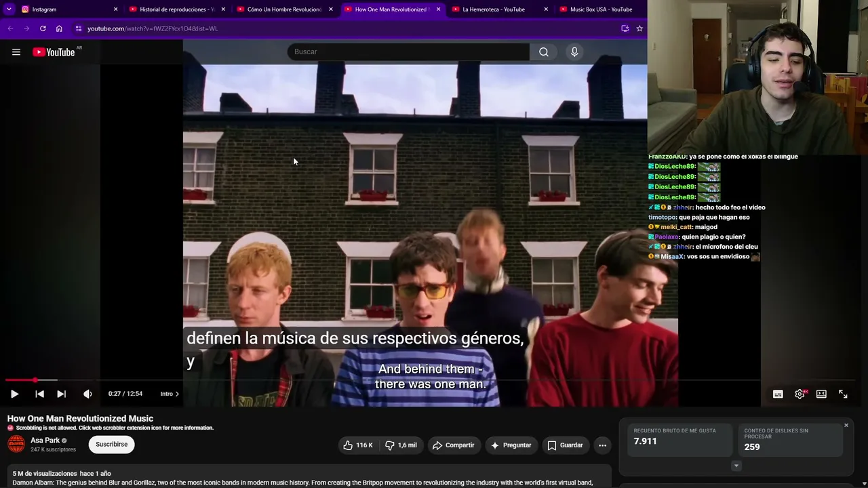Click timotopo's chat message
This screenshot has height=488, width=868.
pyautogui.click(x=699, y=218)
